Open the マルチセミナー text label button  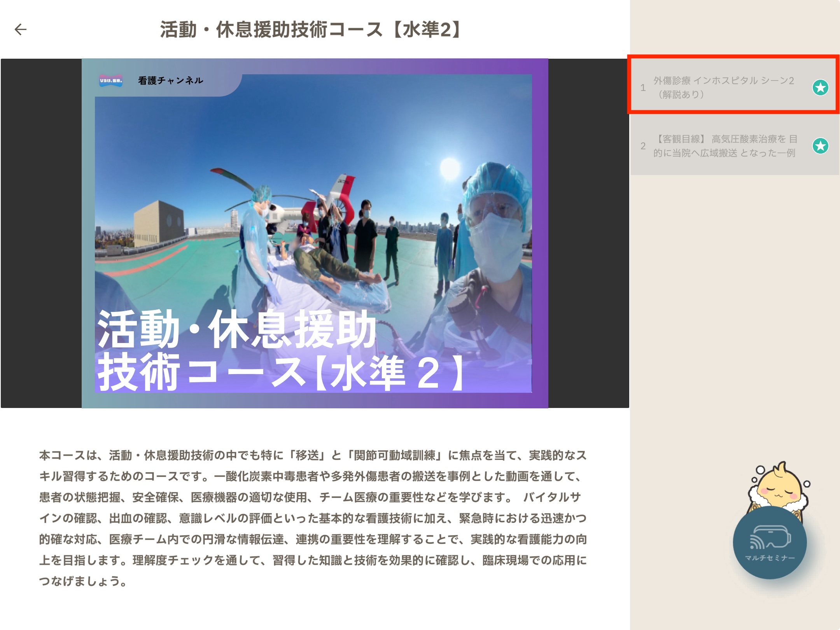770,558
